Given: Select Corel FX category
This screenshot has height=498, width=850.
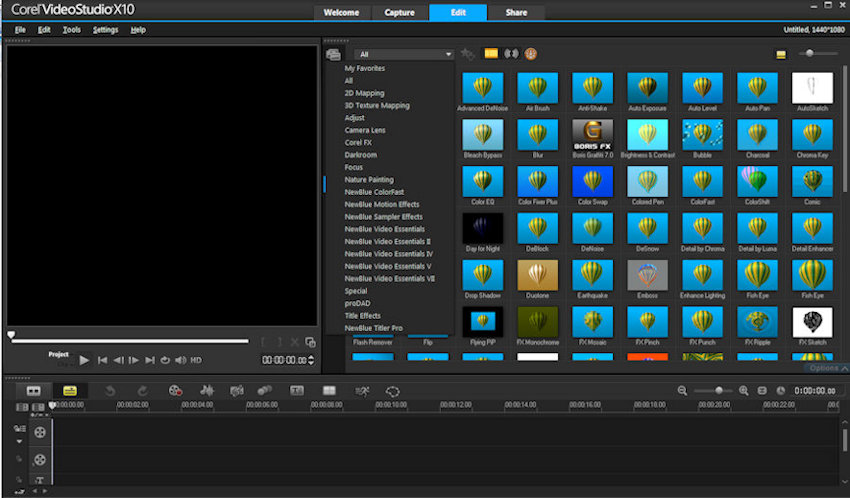Looking at the screenshot, I should 358,143.
